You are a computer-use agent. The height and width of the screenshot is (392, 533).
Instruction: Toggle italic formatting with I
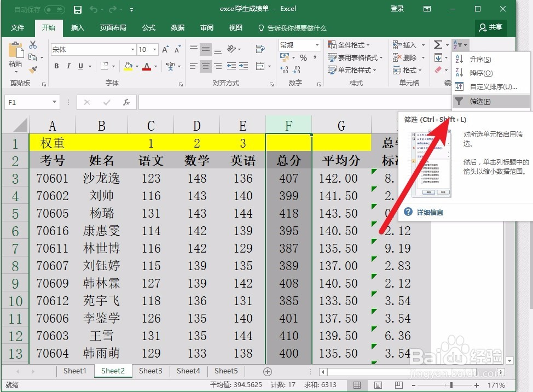68,66
